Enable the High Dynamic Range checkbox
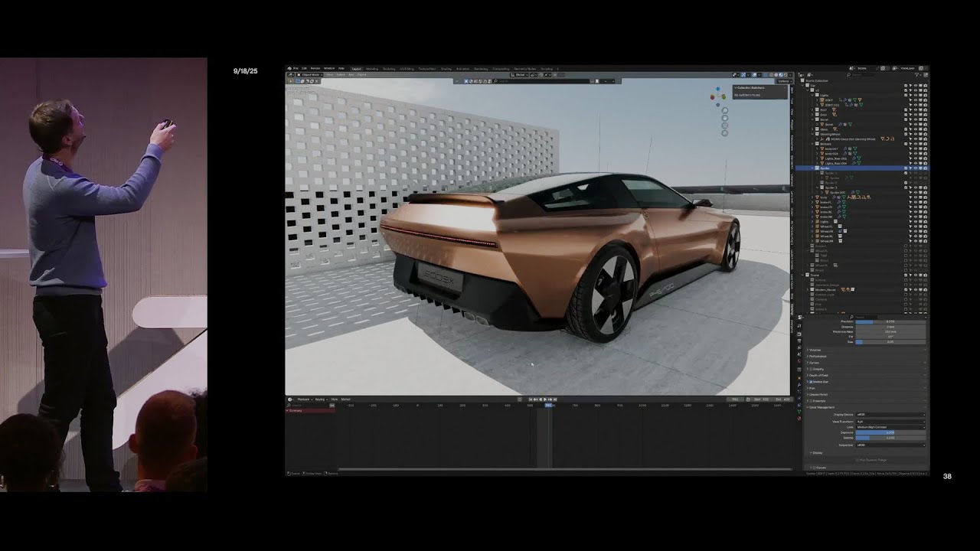This screenshot has width=980, height=551. (857, 460)
